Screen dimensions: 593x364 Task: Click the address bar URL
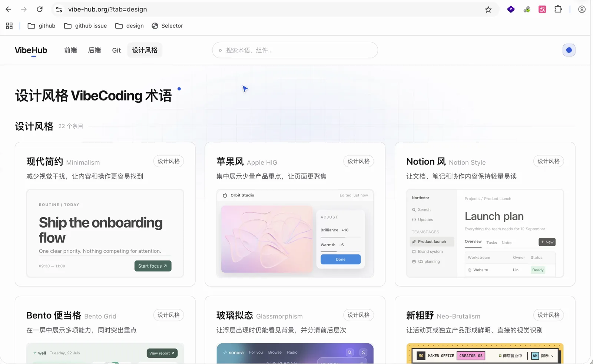point(107,9)
